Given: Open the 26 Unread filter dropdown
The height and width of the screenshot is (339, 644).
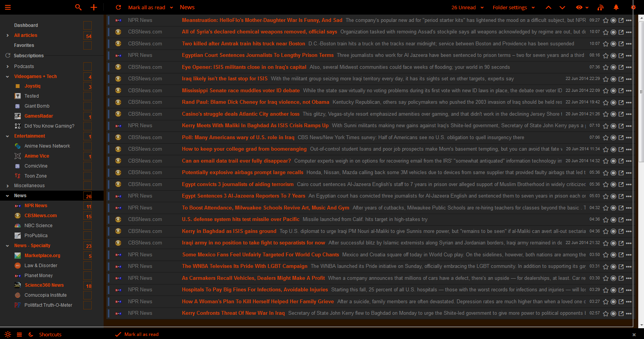Looking at the screenshot, I should pyautogui.click(x=467, y=7).
